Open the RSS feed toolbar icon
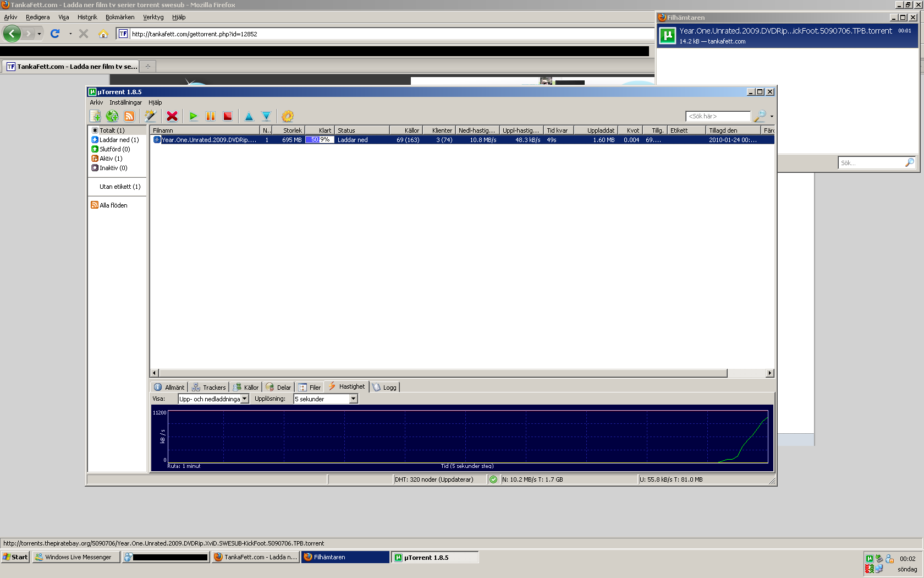 [129, 116]
